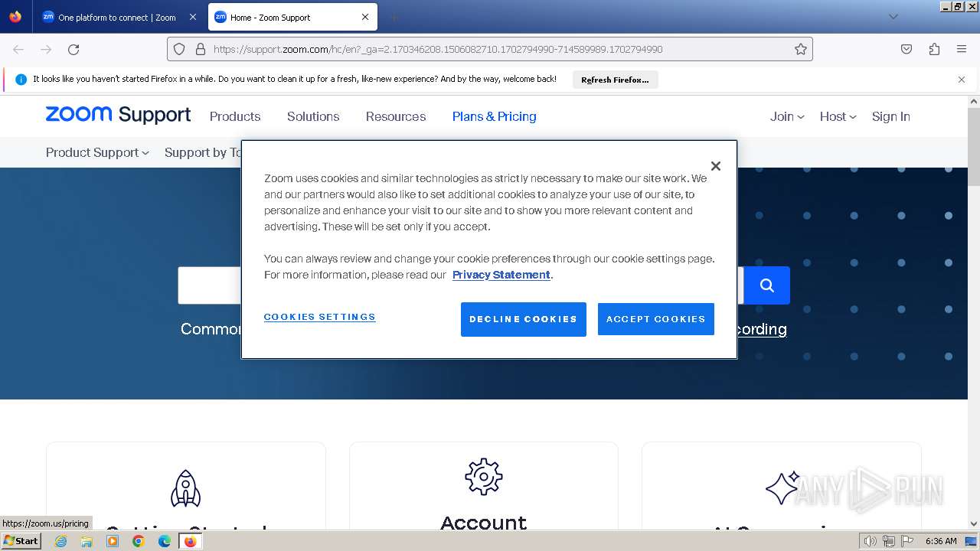Image resolution: width=980 pixels, height=551 pixels.
Task: Click the Zoom Support logo
Action: tap(118, 115)
